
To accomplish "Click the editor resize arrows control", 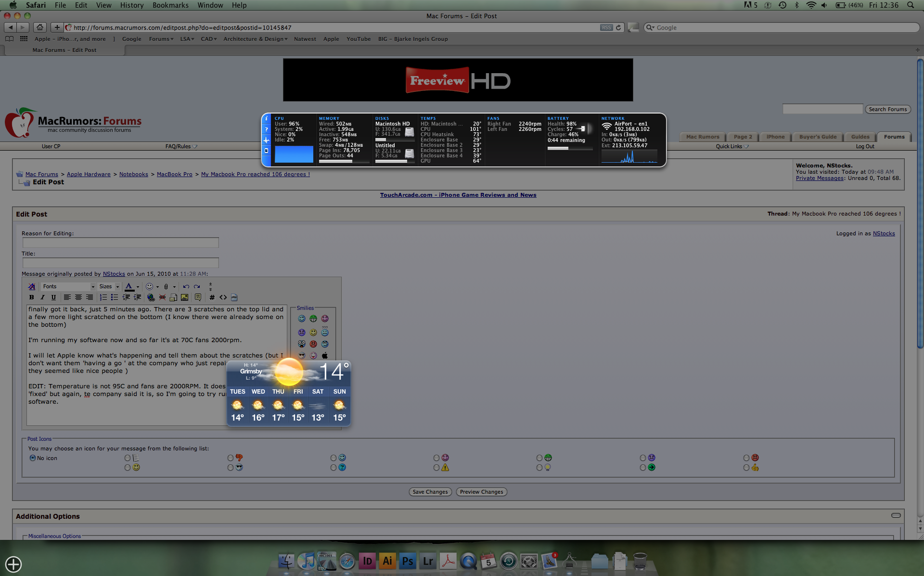I will 210,287.
